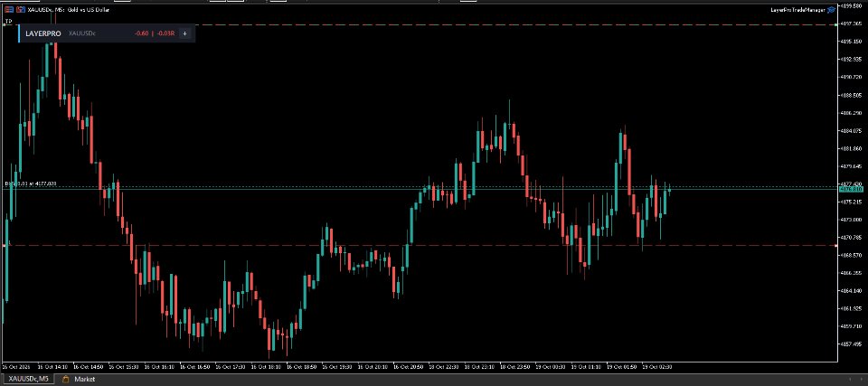Click time axis label '16 Oct 2025'
This screenshot has height=386, width=868.
[15, 367]
